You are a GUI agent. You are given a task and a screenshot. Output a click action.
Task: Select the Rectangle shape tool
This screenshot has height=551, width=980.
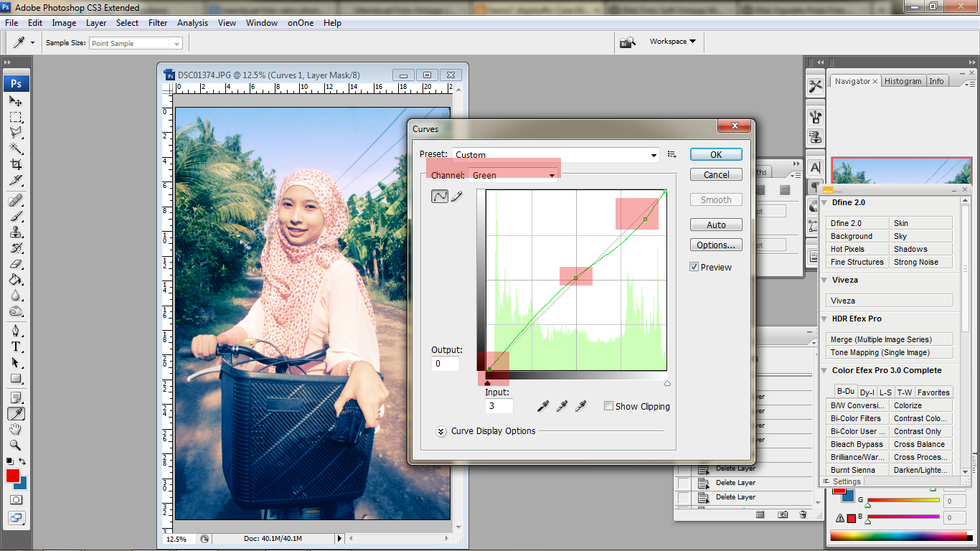point(16,378)
